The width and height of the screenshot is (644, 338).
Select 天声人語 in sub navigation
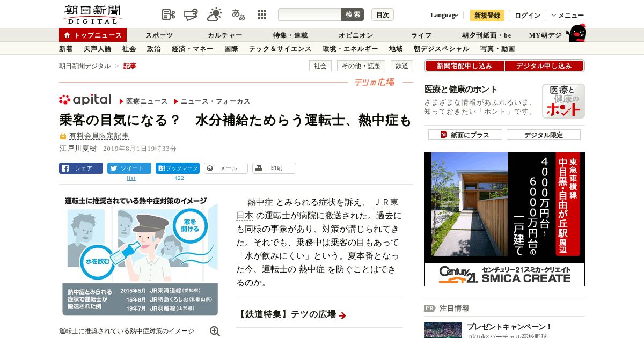coord(98,49)
